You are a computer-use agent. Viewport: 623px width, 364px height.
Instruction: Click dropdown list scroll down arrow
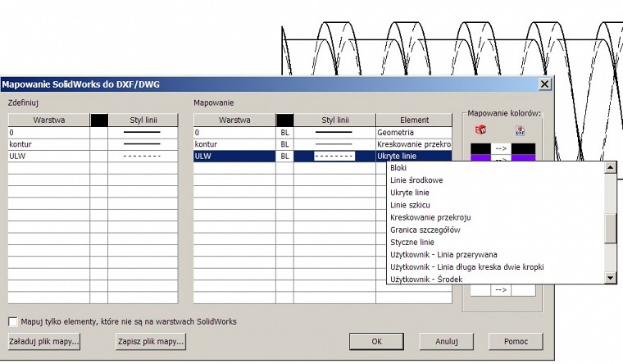pyautogui.click(x=611, y=278)
